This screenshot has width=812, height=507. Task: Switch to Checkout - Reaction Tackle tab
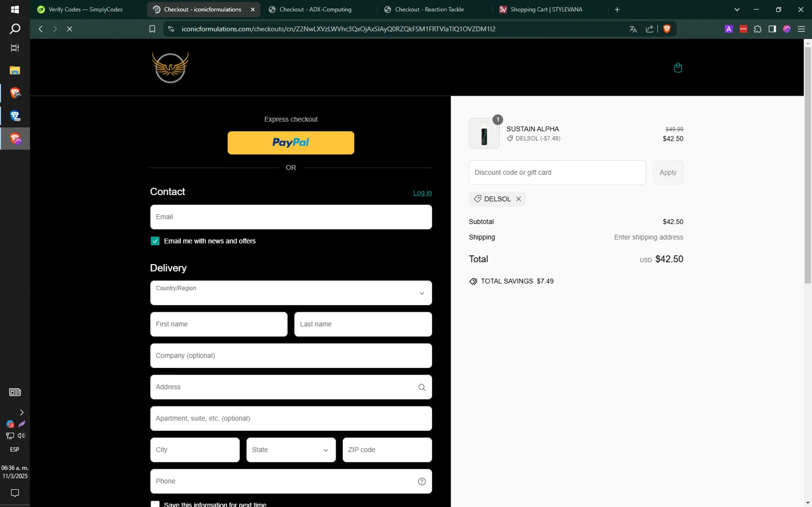pyautogui.click(x=429, y=10)
